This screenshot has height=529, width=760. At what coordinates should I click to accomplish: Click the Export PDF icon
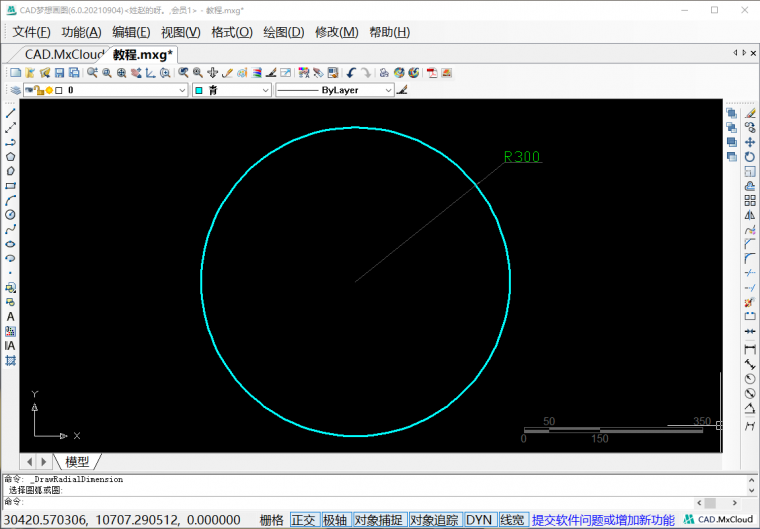(x=432, y=73)
